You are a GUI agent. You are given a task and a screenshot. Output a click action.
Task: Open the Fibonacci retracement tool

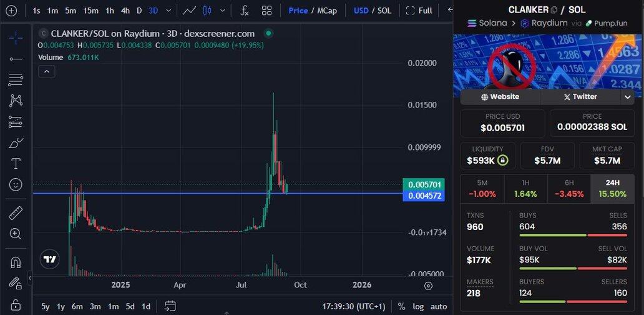(16, 79)
